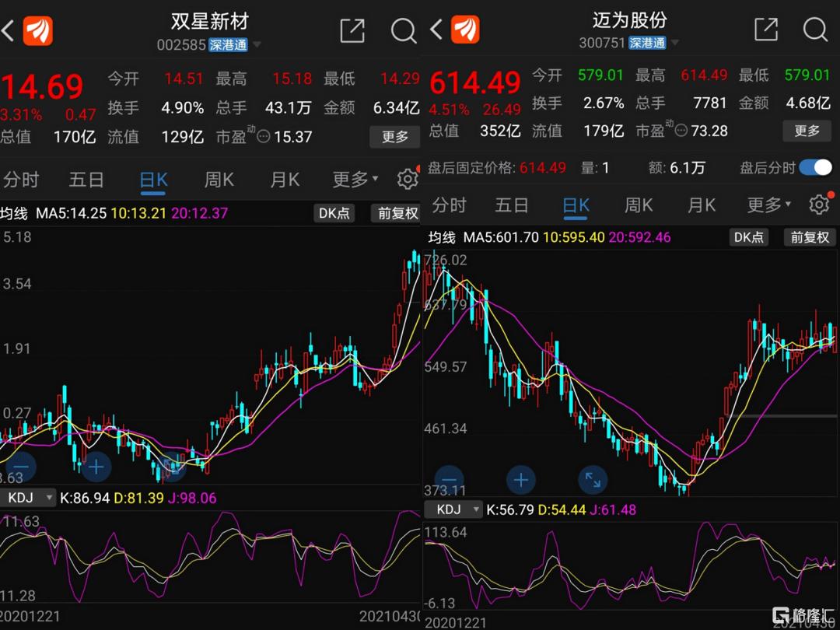Switch 双星新材 chart to 月K tab
This screenshot has height=630, width=840.
285,180
